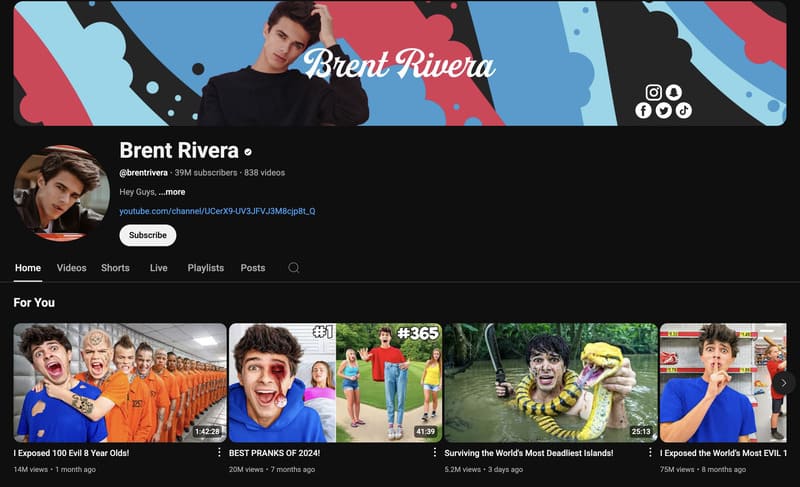Click the Brent Rivera channel name heading
The width and height of the screenshot is (800, 487).
[x=179, y=151]
